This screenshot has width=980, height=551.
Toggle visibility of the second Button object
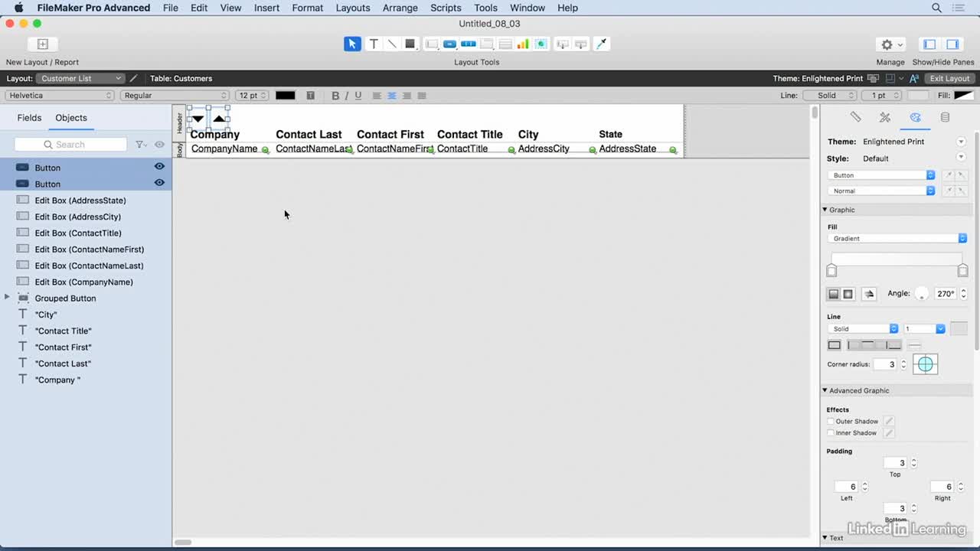159,183
